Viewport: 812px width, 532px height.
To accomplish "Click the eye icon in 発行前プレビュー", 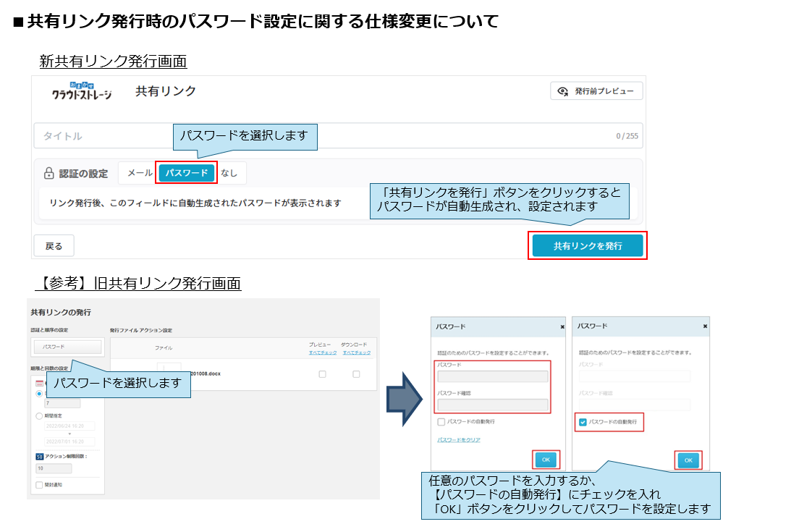I will [562, 91].
